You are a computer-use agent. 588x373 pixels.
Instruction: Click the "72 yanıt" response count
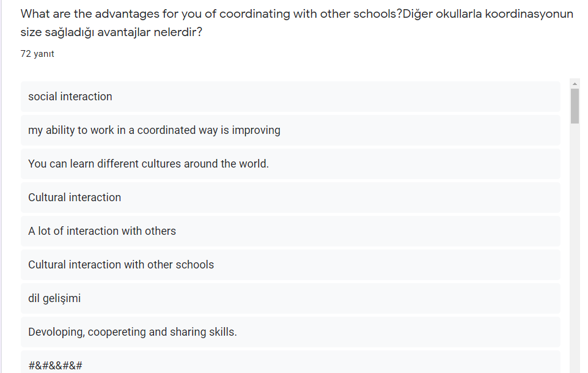[x=37, y=54]
